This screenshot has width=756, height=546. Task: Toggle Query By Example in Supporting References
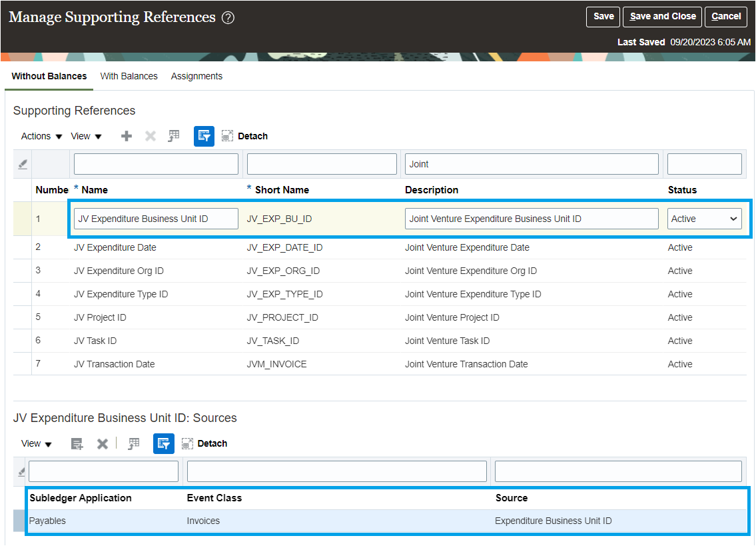coord(204,136)
